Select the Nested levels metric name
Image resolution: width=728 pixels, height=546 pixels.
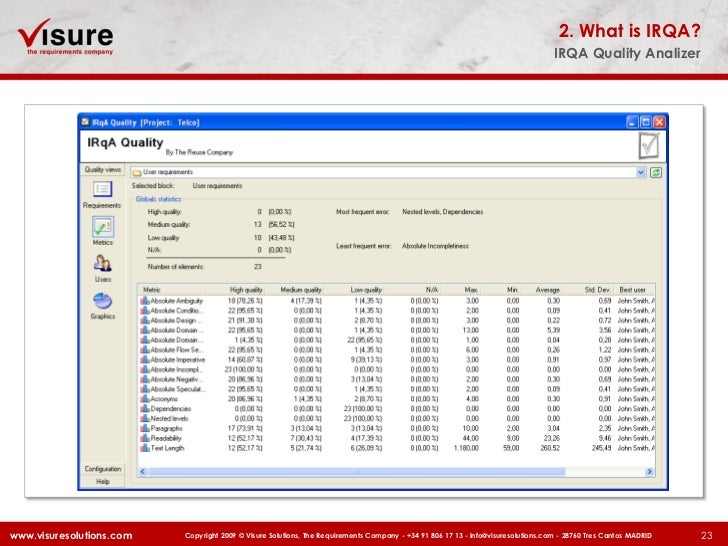tap(169, 418)
